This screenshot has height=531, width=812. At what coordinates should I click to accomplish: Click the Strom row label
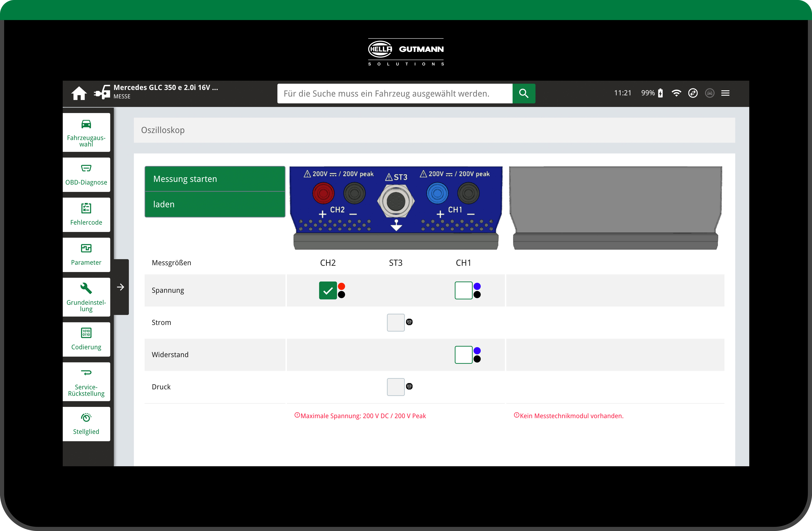161,323
